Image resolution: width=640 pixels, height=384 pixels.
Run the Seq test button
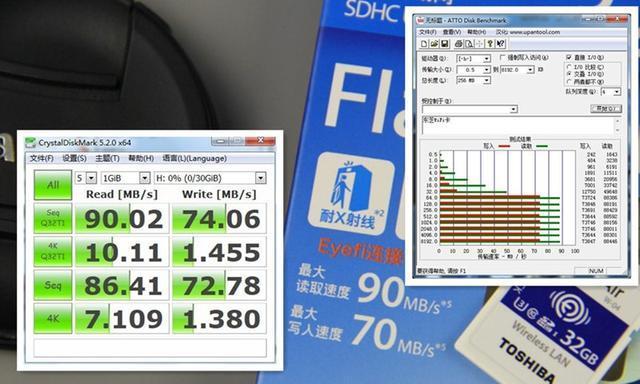(x=53, y=285)
